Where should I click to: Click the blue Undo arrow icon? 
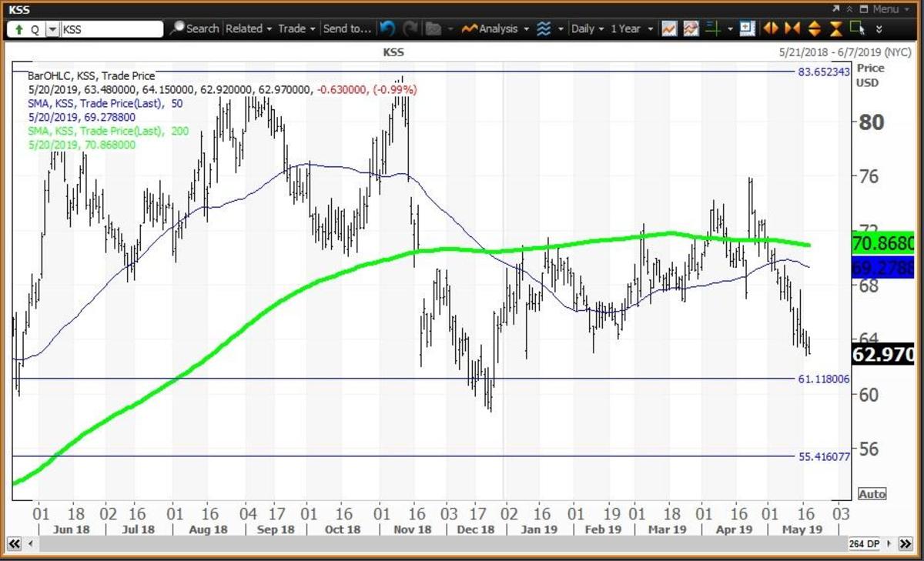[x=388, y=28]
